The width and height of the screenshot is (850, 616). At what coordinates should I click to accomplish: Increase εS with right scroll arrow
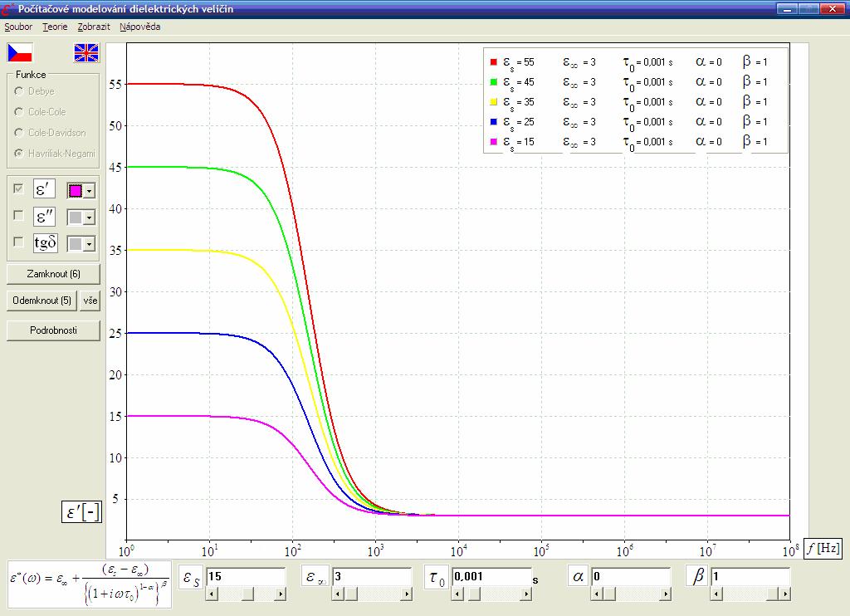281,594
